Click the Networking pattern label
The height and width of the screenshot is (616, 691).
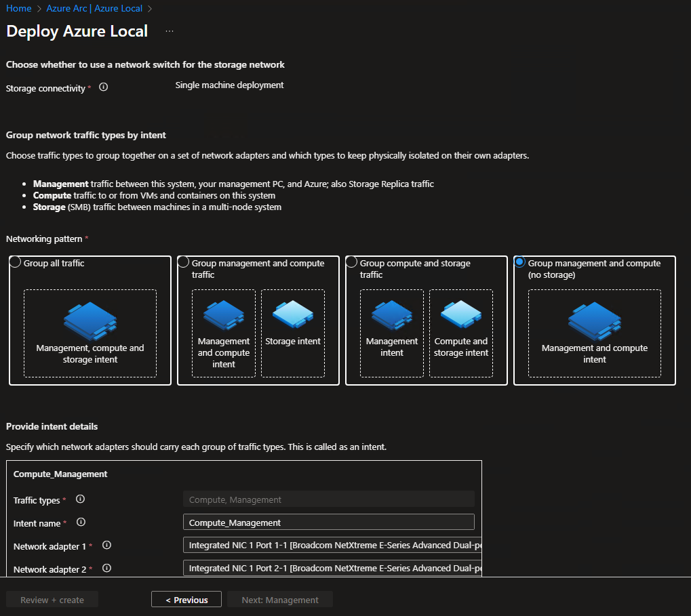[x=44, y=239]
